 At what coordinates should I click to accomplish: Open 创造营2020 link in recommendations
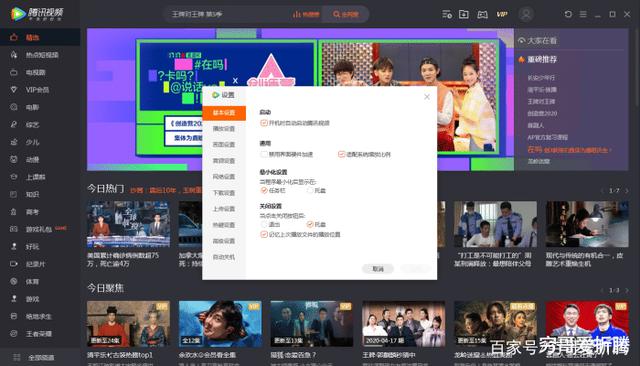[542, 113]
